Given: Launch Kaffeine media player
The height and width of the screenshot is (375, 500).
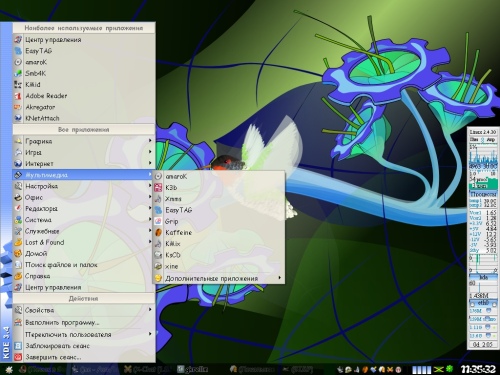Looking at the screenshot, I should (x=219, y=233).
